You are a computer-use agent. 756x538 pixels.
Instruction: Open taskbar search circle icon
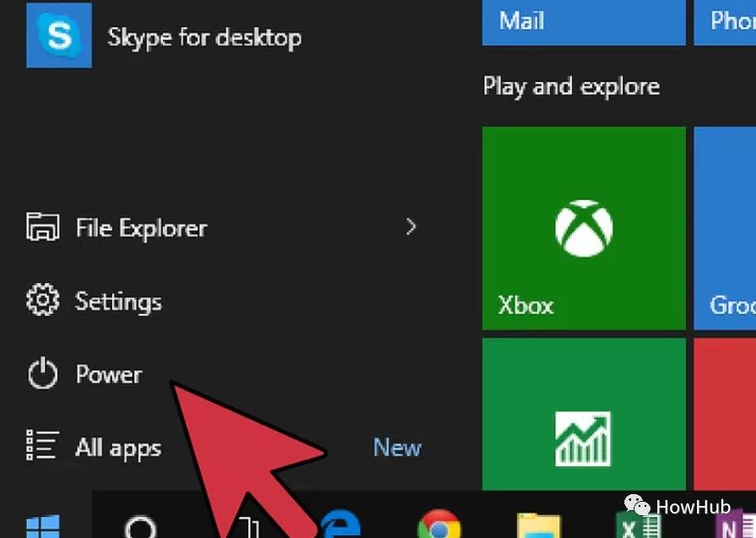click(x=140, y=527)
